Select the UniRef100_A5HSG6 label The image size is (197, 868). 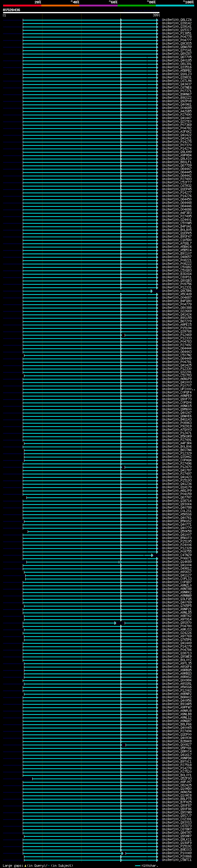(176, 514)
